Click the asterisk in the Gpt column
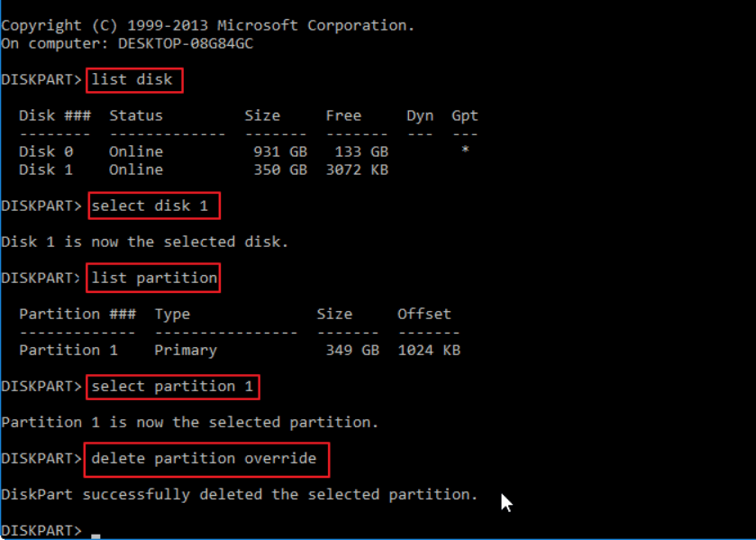The width and height of the screenshot is (756, 540). pyautogui.click(x=465, y=151)
